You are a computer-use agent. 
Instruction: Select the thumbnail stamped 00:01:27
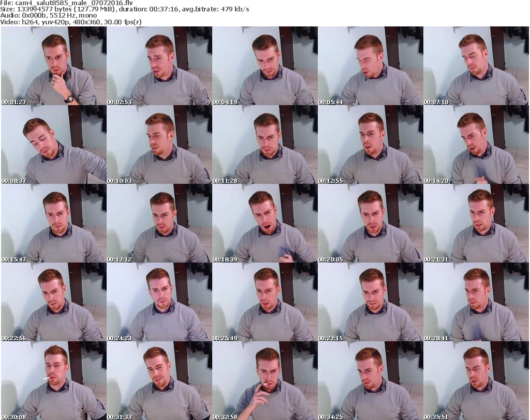pos(54,66)
